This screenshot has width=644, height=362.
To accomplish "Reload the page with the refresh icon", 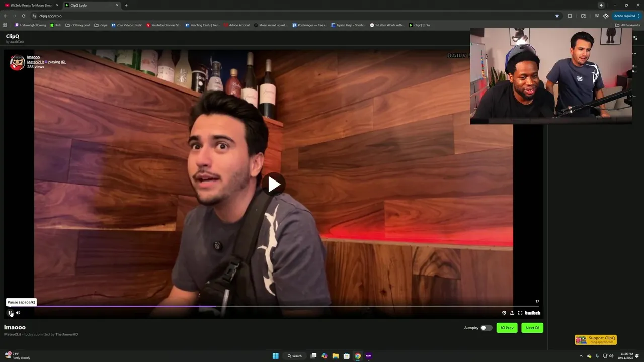I will (x=23, y=16).
